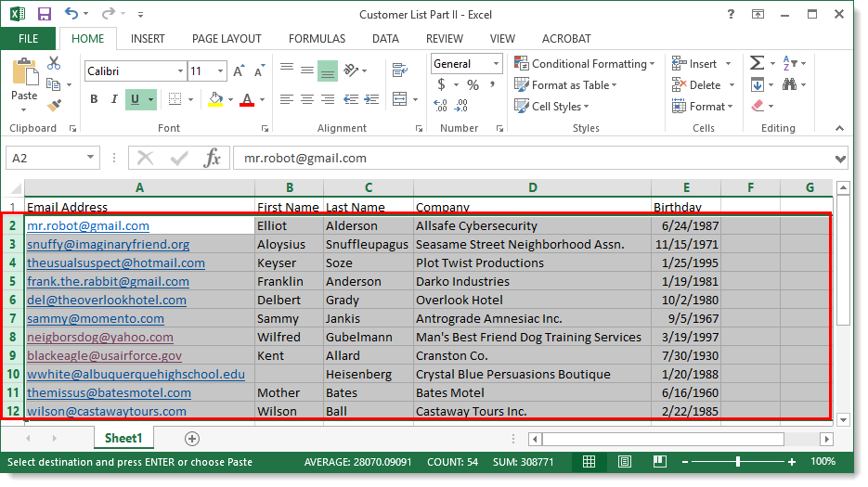Viewport: 868px width, 487px height.
Task: Increase the indent
Action: (371, 99)
